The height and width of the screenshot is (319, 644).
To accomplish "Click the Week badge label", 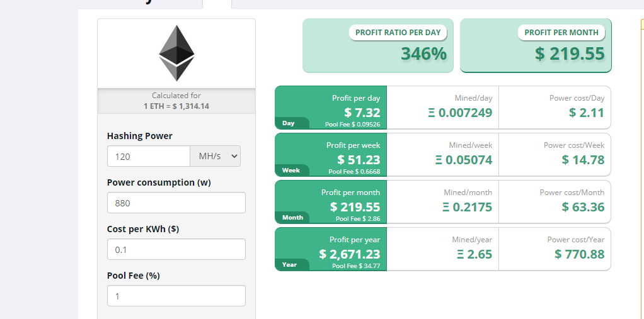I will coord(290,171).
